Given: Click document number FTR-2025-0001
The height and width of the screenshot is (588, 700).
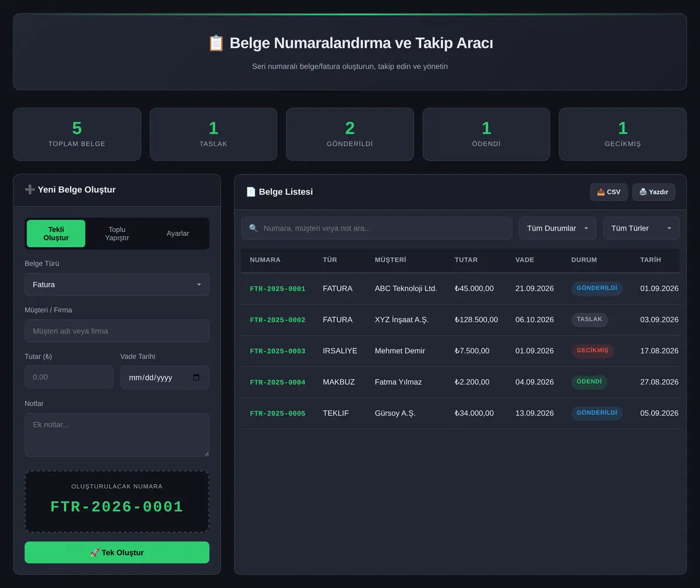Looking at the screenshot, I should pyautogui.click(x=278, y=289).
